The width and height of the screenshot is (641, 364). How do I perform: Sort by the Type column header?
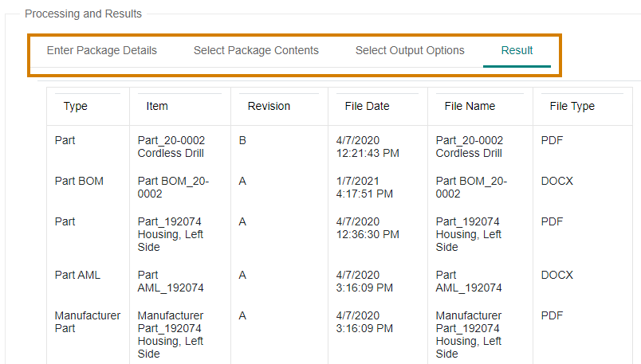[75, 106]
